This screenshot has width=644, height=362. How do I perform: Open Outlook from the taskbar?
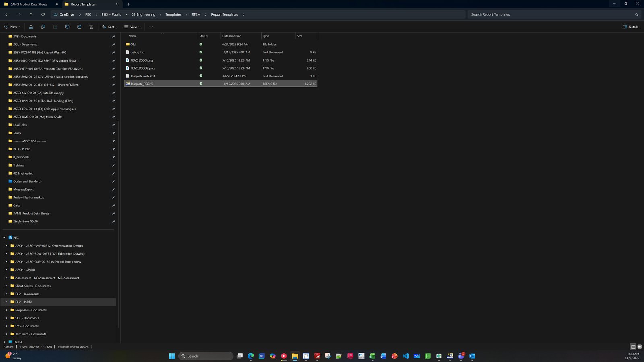[472, 356]
